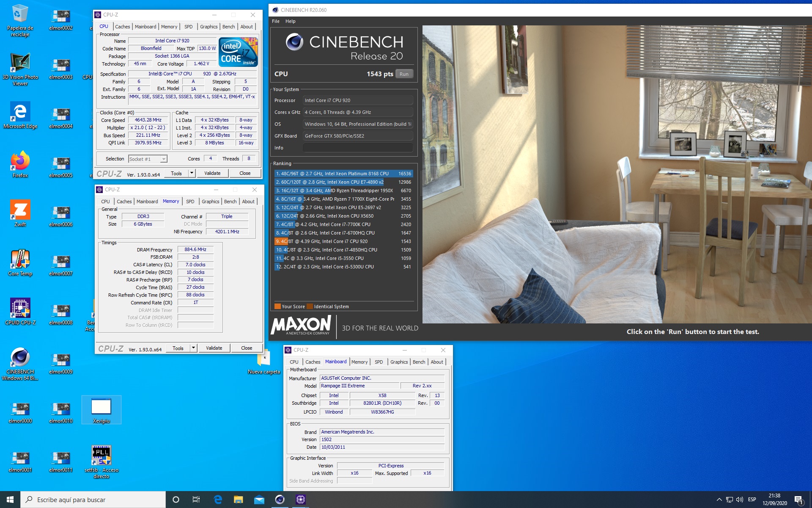Open Socket #1 selection dropdown in CPU-Z
The height and width of the screenshot is (508, 812).
tap(148, 159)
